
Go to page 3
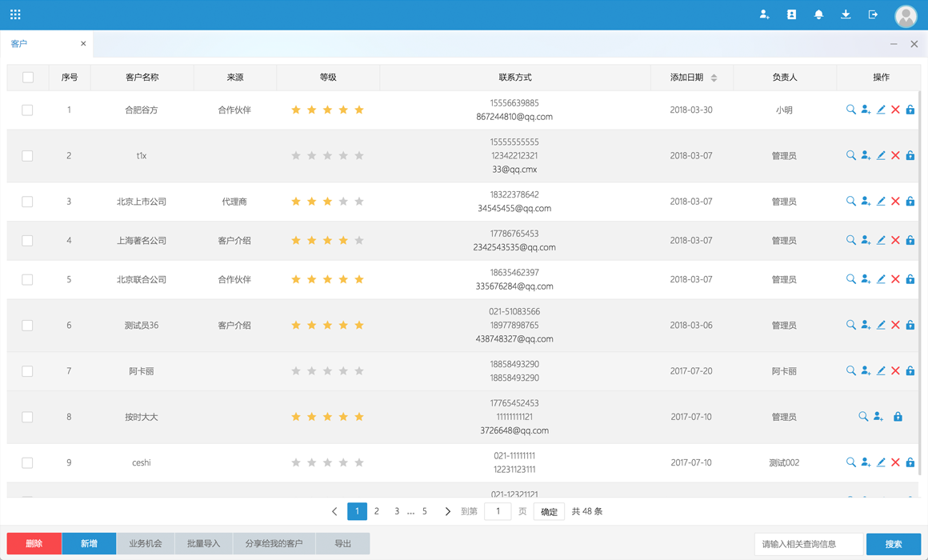(397, 511)
